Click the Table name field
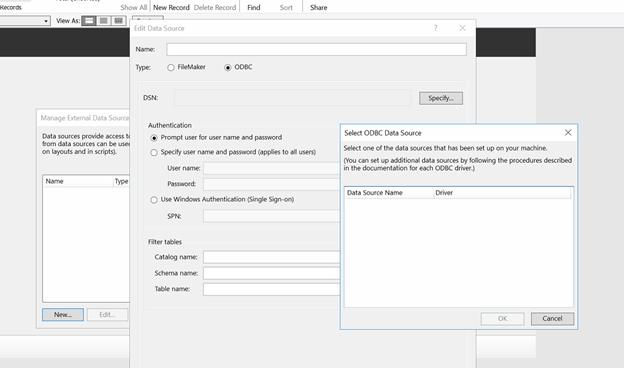The image size is (624, 368). (272, 289)
